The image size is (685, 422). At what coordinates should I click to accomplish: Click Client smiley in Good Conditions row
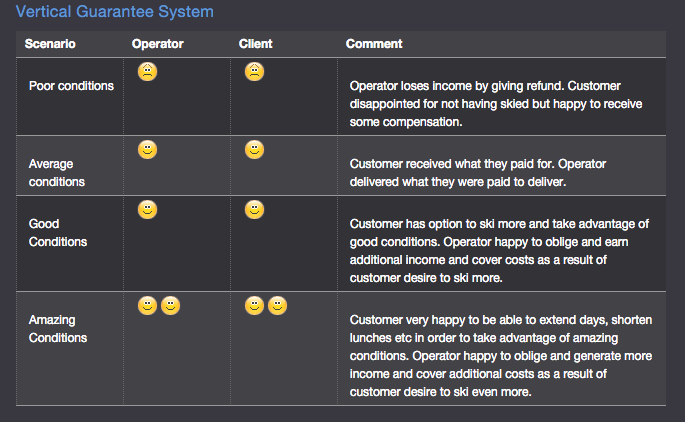coord(255,210)
